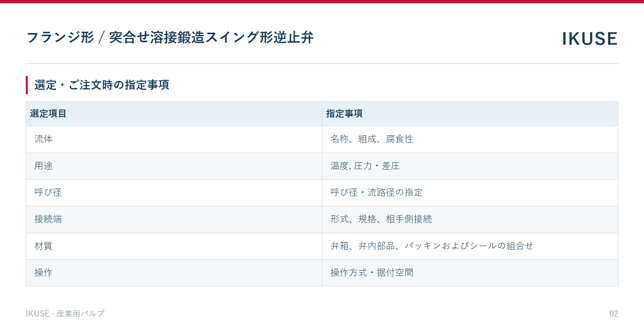
Task: Click the cell 形式、規格、相手側接続
Action: 470,219
